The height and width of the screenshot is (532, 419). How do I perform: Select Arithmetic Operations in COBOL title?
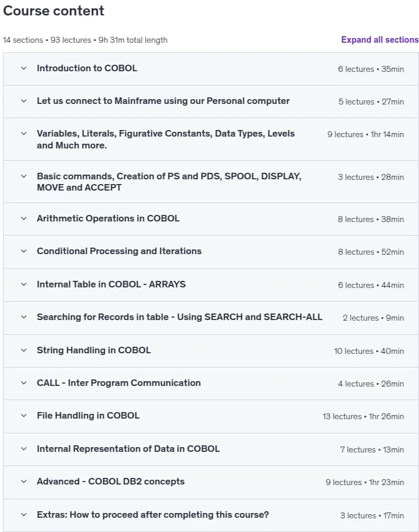[108, 218]
